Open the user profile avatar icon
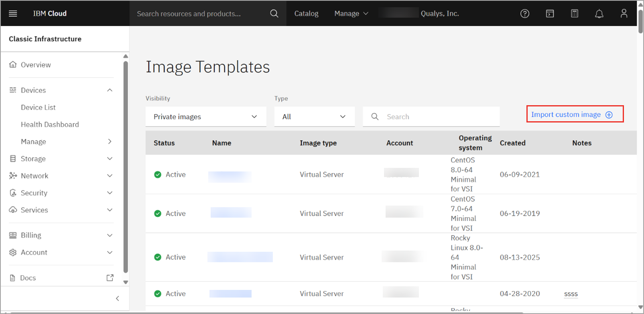 pos(624,13)
